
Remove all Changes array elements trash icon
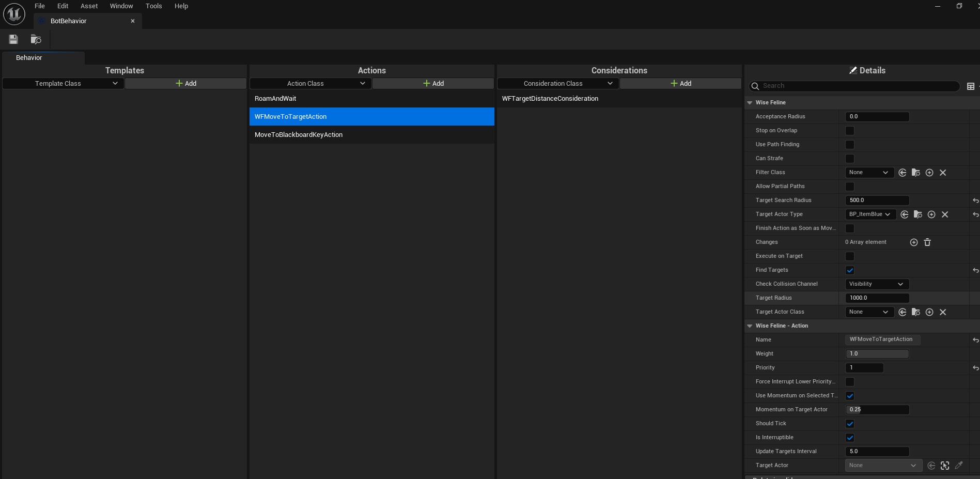pos(927,242)
